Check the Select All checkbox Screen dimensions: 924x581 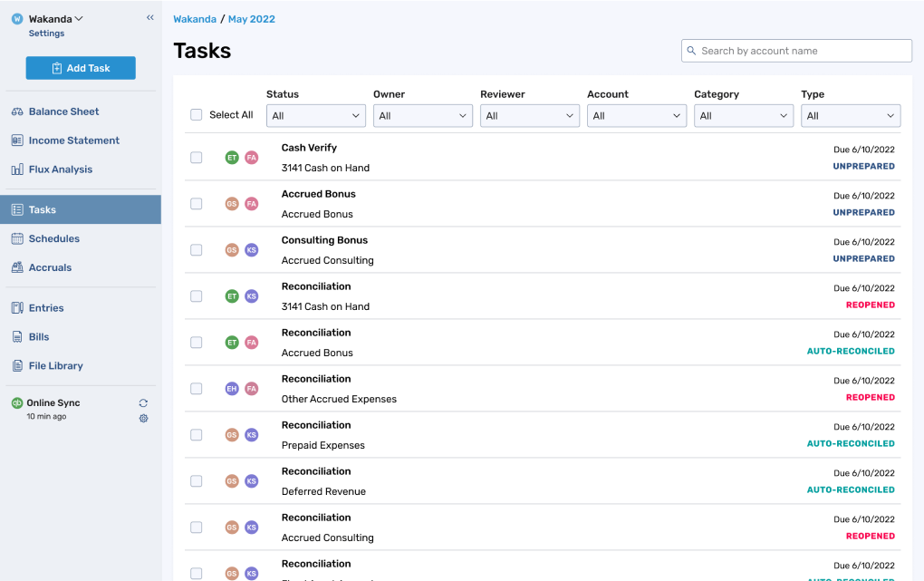(x=196, y=115)
